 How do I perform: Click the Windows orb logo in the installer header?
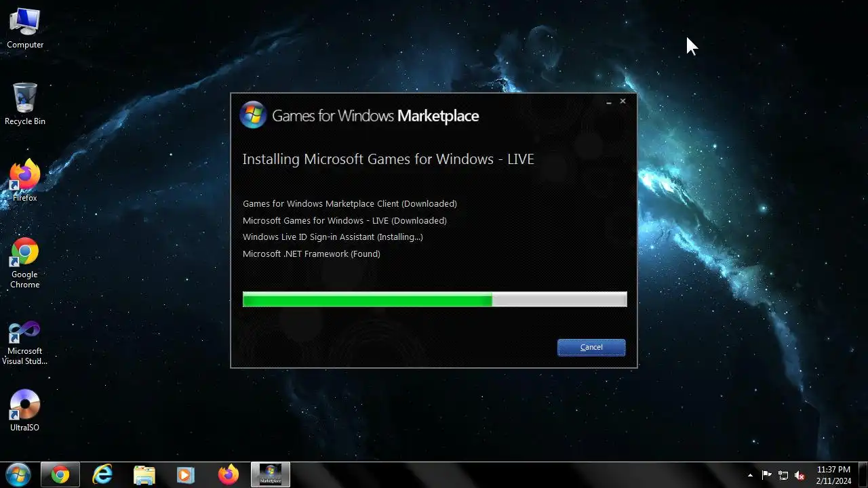click(253, 115)
